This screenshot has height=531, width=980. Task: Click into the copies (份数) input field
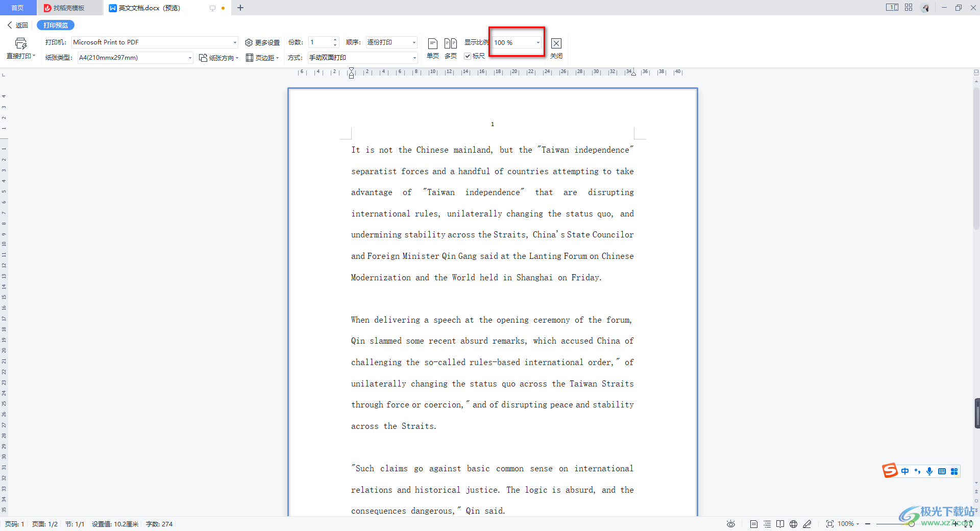pyautogui.click(x=320, y=42)
